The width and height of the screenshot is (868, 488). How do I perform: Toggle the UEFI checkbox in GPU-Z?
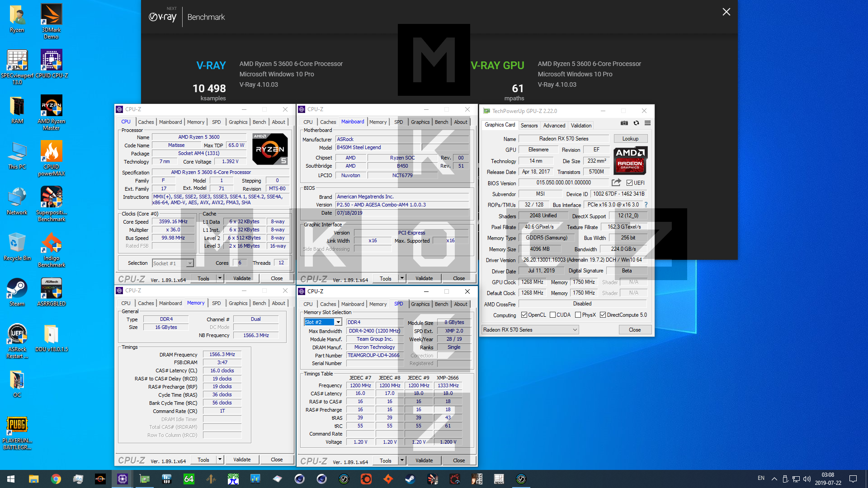click(629, 183)
